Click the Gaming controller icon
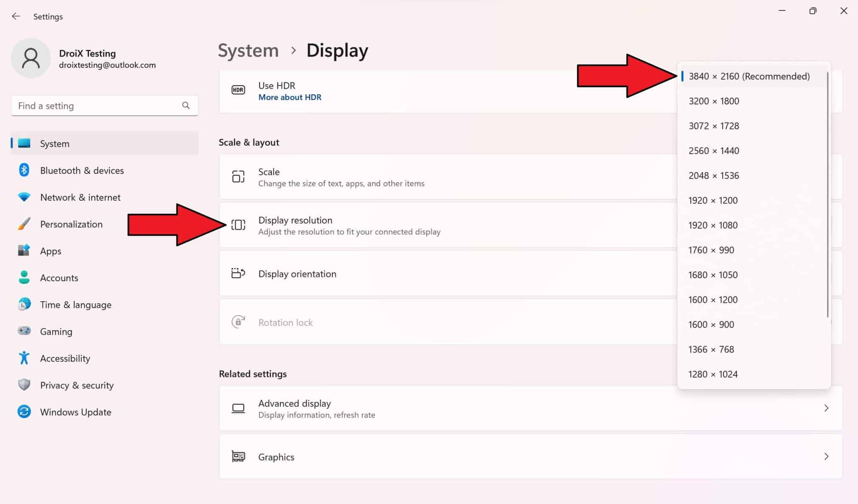858x504 pixels. coord(24,331)
